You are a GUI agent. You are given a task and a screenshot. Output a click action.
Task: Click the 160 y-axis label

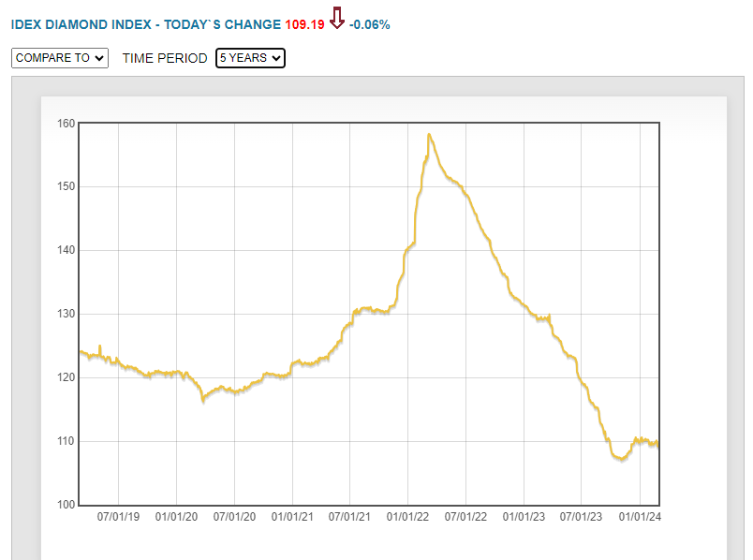(66, 123)
